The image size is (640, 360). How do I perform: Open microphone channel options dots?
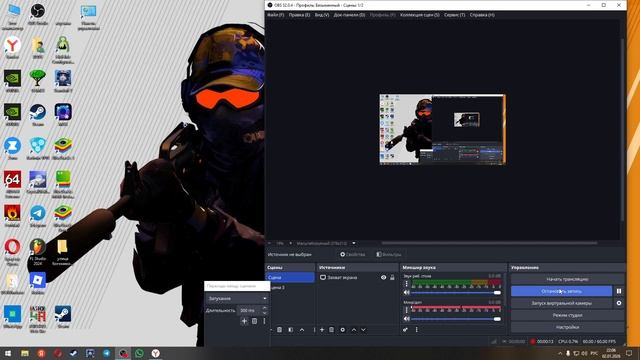pos(406,310)
